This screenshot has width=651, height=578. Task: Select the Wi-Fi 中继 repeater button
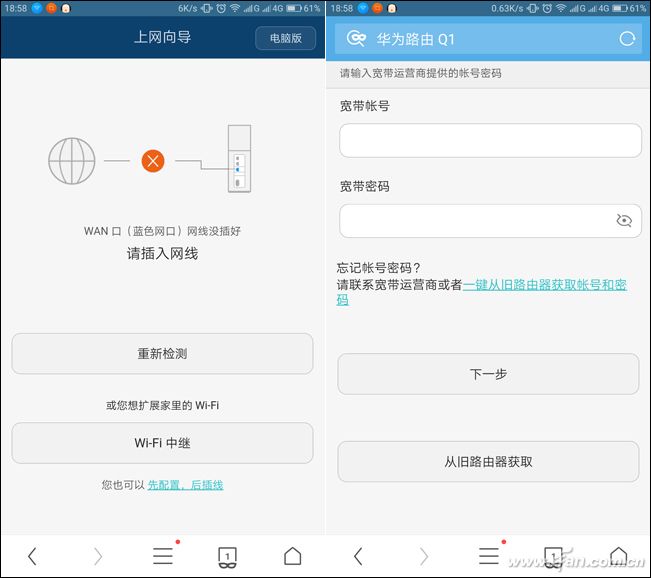(162, 443)
